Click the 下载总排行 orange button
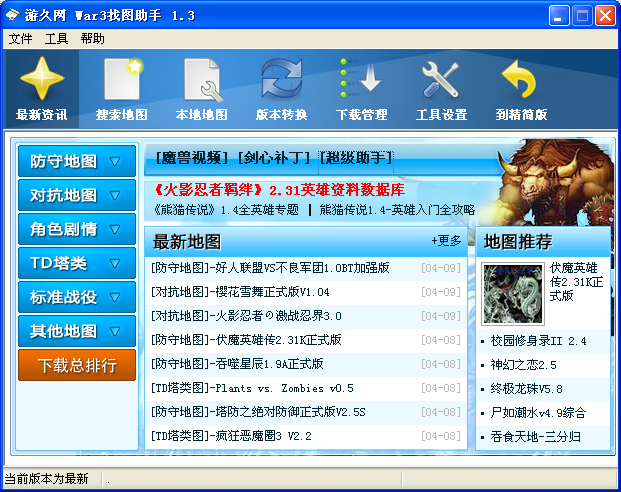621x492 pixels. 77,365
